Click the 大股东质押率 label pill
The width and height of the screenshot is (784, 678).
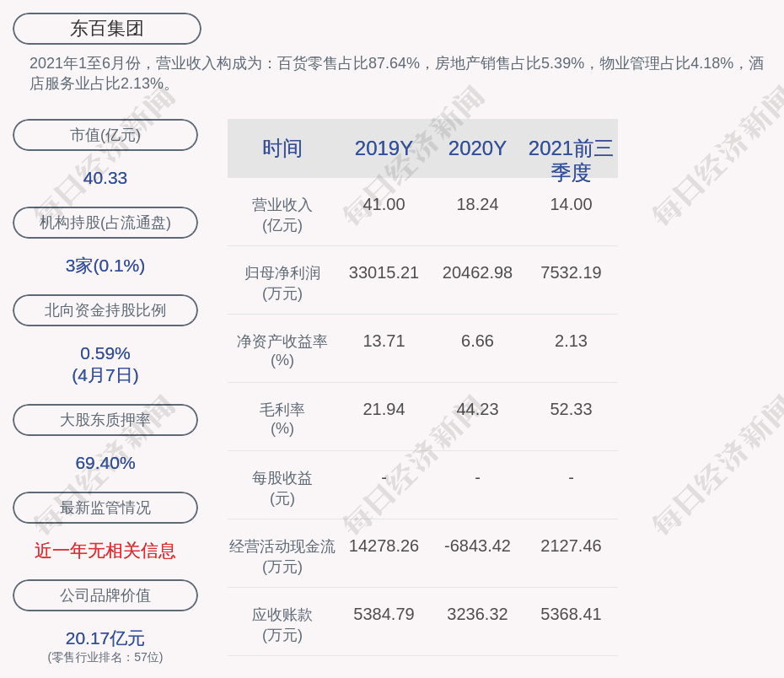(x=105, y=420)
